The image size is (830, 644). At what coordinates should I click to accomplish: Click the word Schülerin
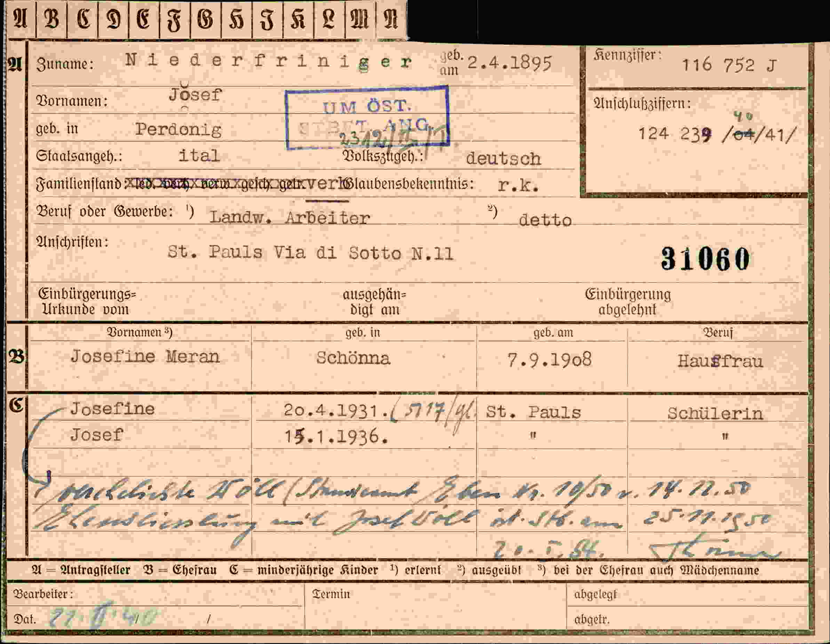coord(715,414)
